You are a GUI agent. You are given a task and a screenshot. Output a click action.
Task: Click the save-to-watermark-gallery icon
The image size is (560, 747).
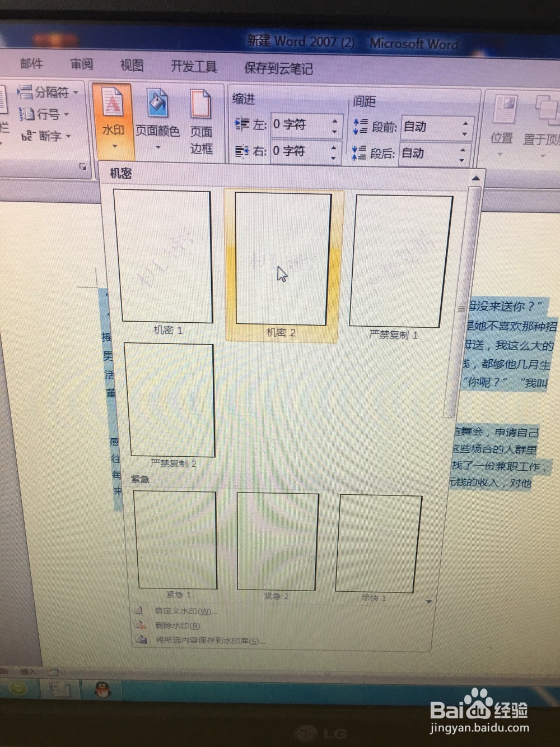tap(141, 639)
